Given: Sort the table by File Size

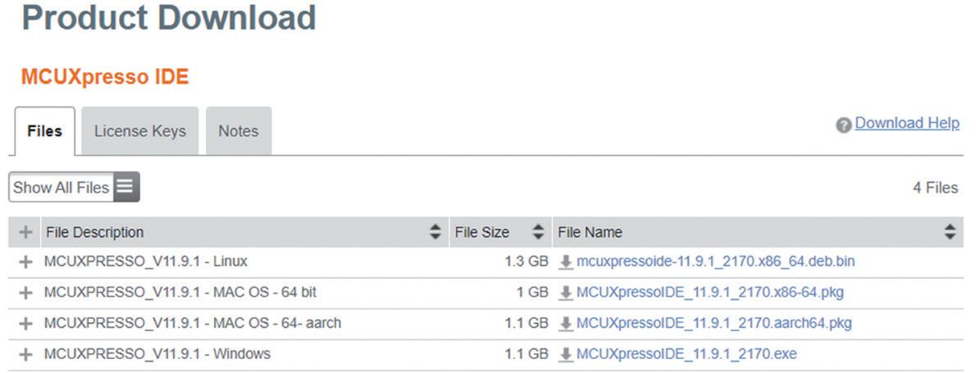Looking at the screenshot, I should pos(538,233).
